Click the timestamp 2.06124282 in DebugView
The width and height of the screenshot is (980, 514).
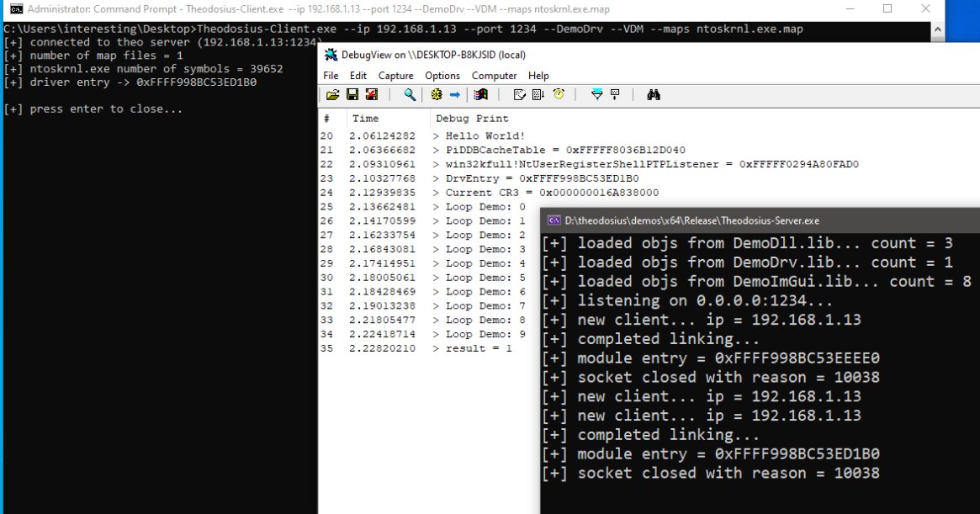coord(382,135)
